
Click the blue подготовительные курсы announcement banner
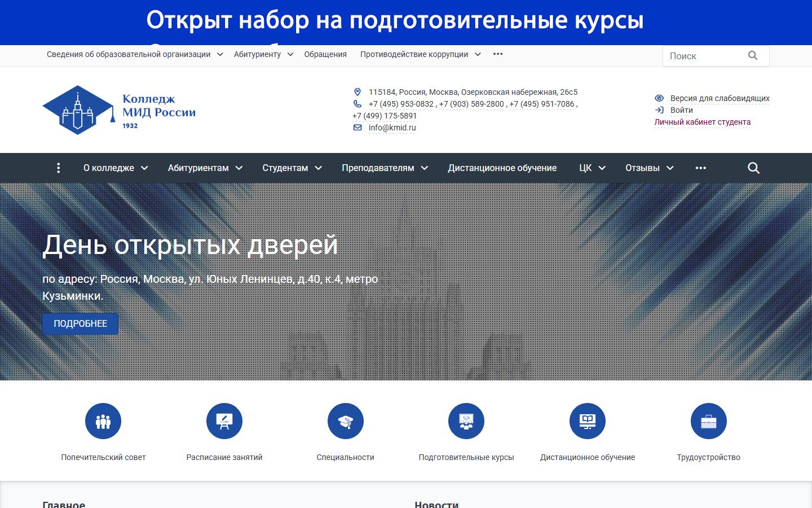tap(406, 23)
